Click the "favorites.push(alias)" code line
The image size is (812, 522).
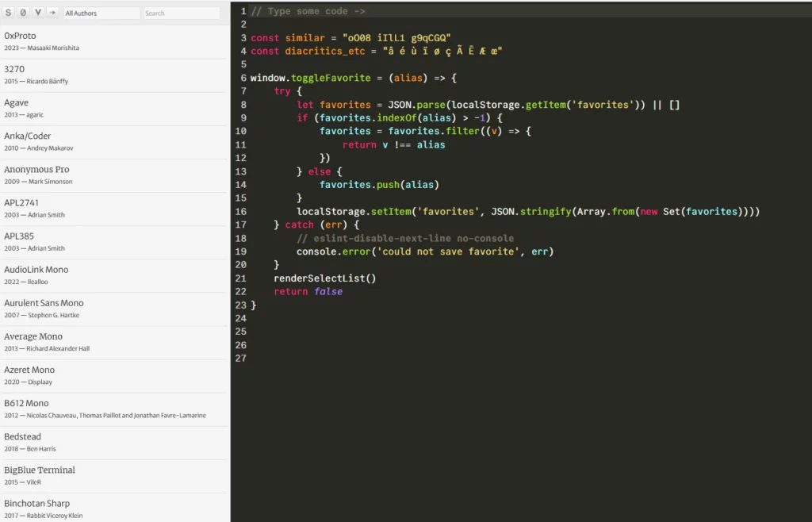379,184
